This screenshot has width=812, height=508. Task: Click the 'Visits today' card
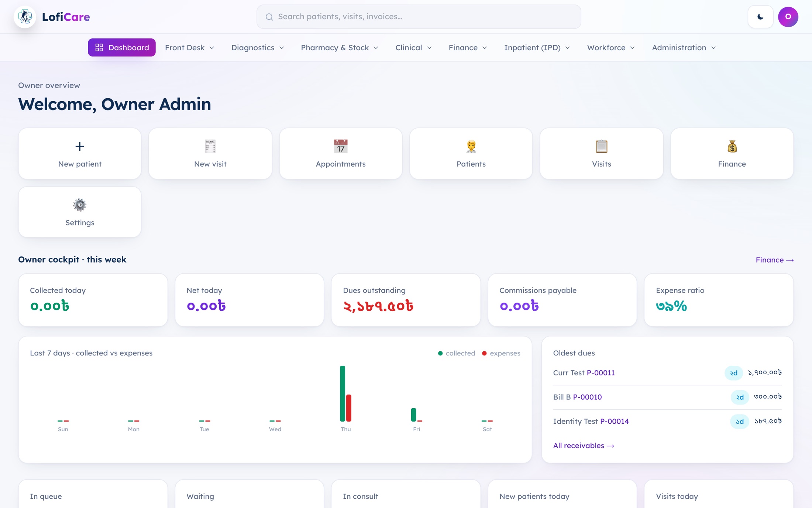pyautogui.click(x=719, y=494)
